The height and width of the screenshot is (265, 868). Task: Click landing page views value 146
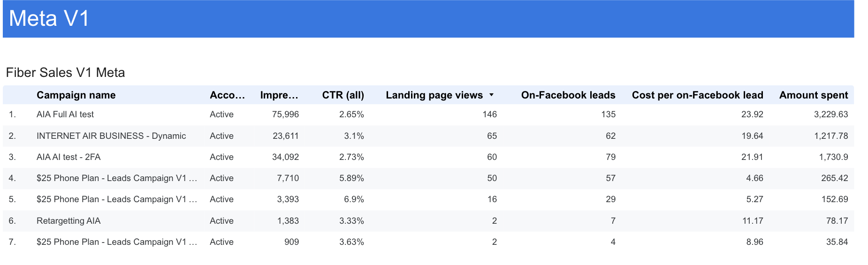pos(490,114)
